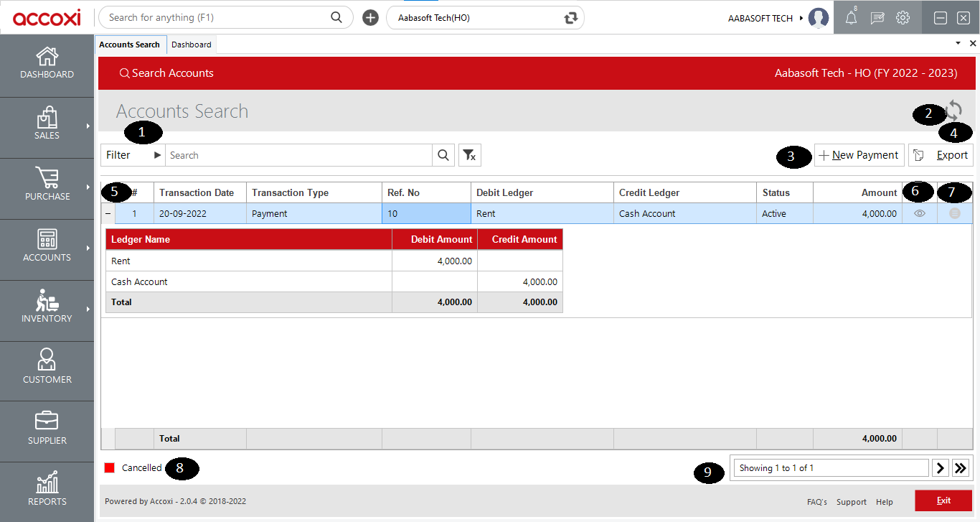
Task: Collapse the expanded row 1 details
Action: (108, 213)
